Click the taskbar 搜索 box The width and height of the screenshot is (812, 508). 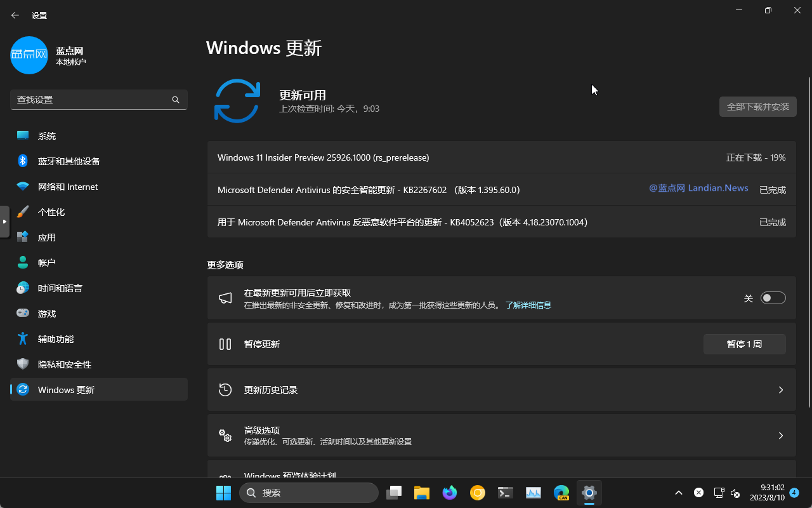click(x=309, y=493)
